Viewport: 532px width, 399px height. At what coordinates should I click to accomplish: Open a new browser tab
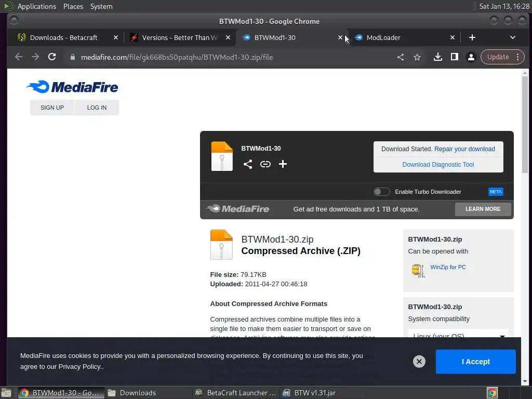(x=472, y=37)
